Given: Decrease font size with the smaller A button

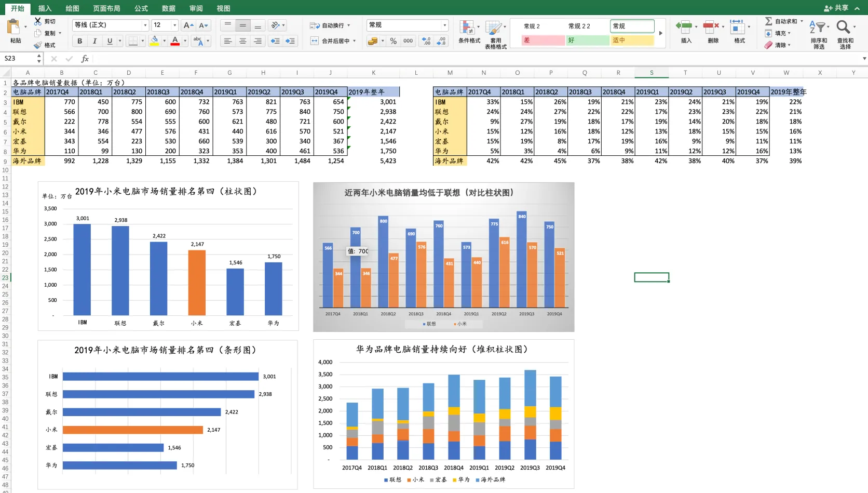Looking at the screenshot, I should click(204, 25).
